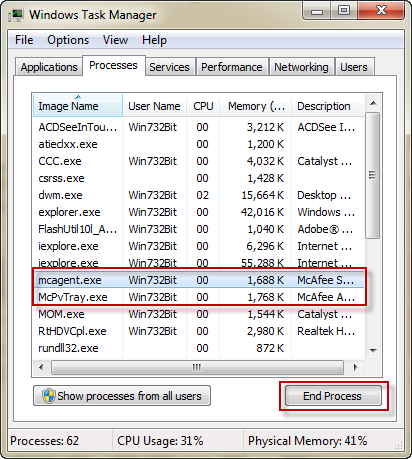This screenshot has width=412, height=459.
Task: Sort processes by the CPU column header
Action: point(203,106)
